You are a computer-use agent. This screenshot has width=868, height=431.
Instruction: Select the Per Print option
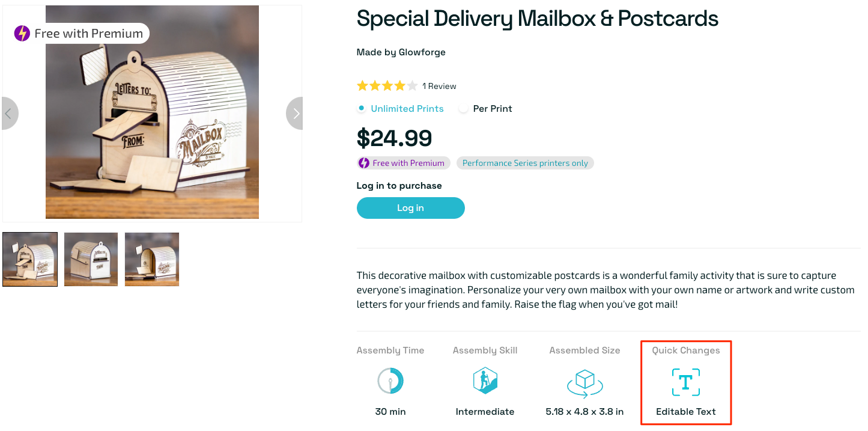pyautogui.click(x=463, y=109)
